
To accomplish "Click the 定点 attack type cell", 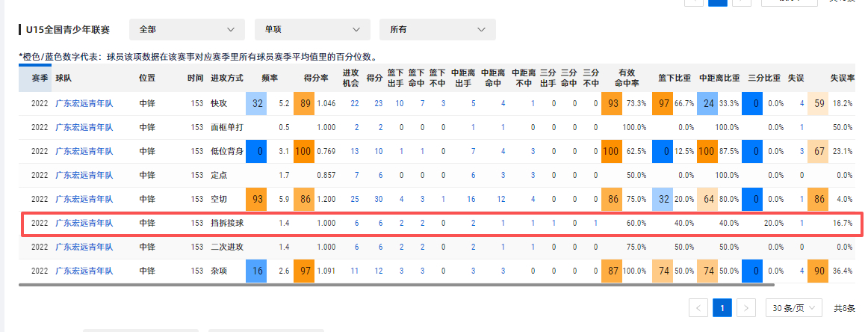I will click(x=219, y=175).
